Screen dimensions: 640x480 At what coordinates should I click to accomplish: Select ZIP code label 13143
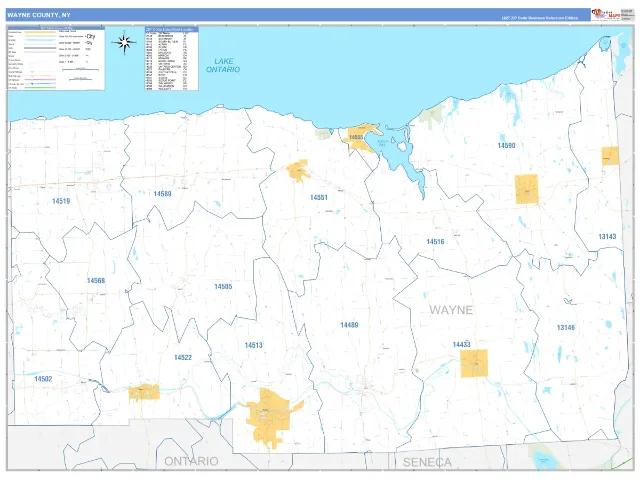(607, 236)
